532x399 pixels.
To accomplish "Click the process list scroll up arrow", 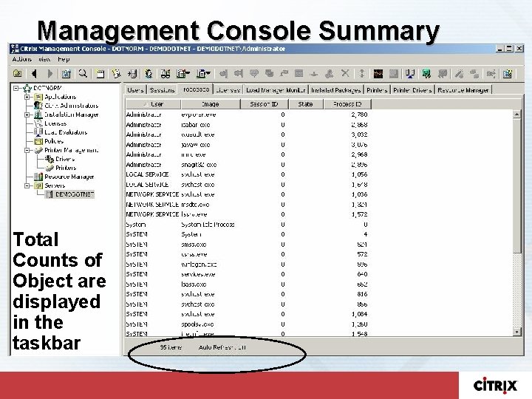I will point(516,115).
